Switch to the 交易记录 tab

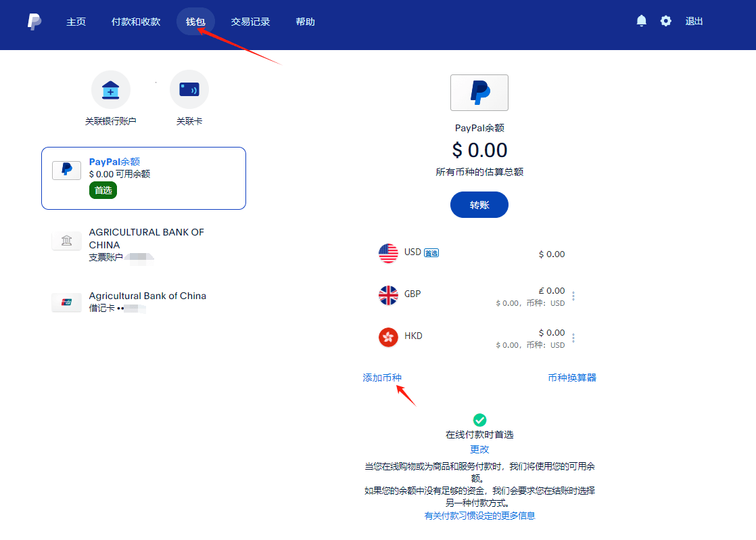(x=250, y=21)
